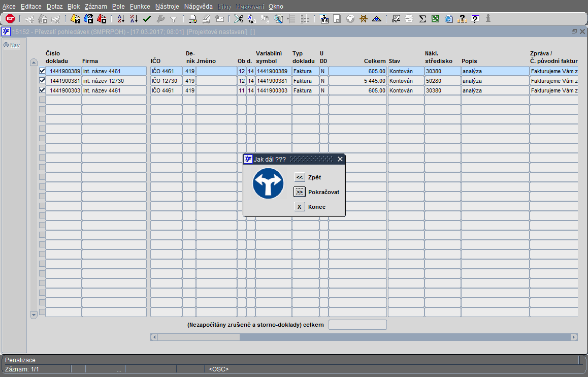Click the red EXIT stop-sign icon
The height and width of the screenshot is (377, 588).
[x=10, y=18]
